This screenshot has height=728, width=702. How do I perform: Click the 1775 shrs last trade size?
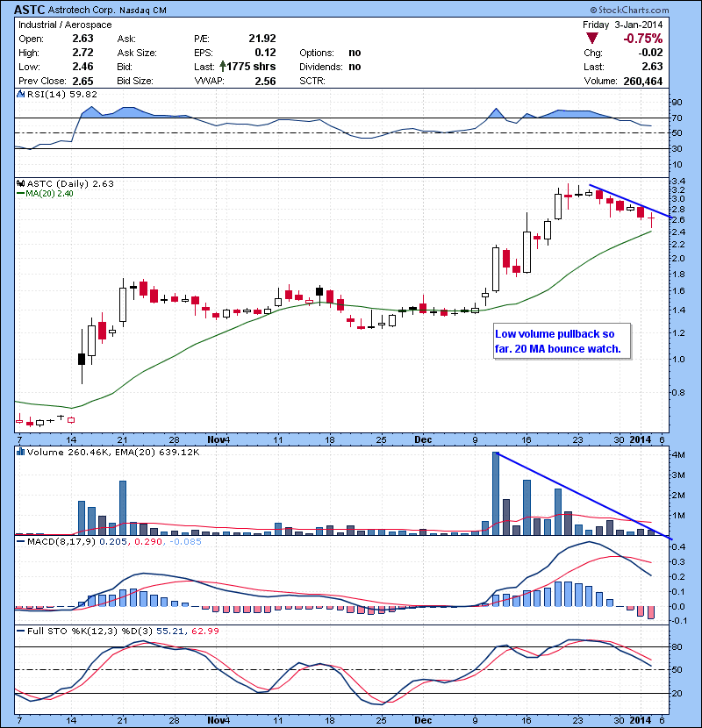point(251,67)
